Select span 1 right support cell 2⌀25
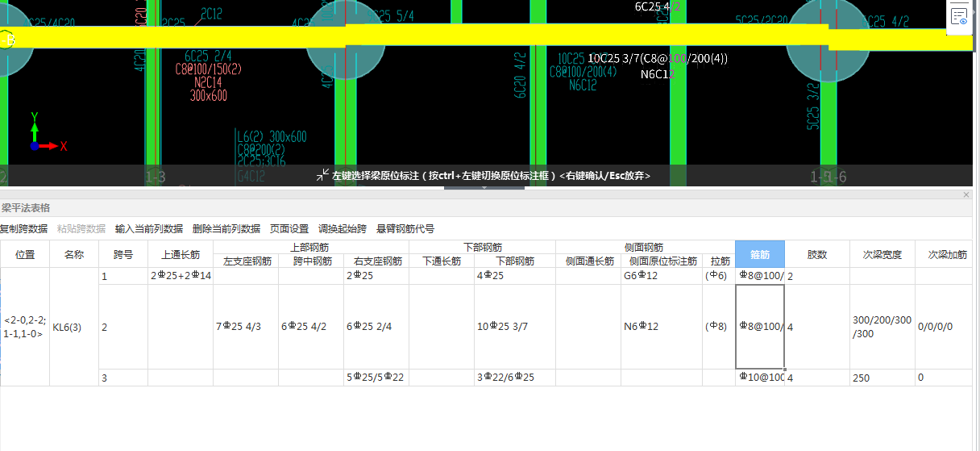This screenshot has height=451, width=980. point(376,276)
